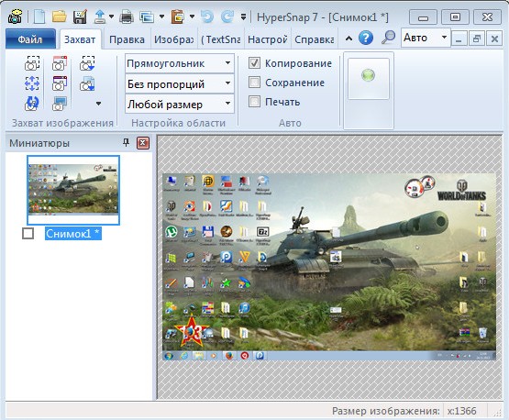Restore the inner document window

(477, 39)
